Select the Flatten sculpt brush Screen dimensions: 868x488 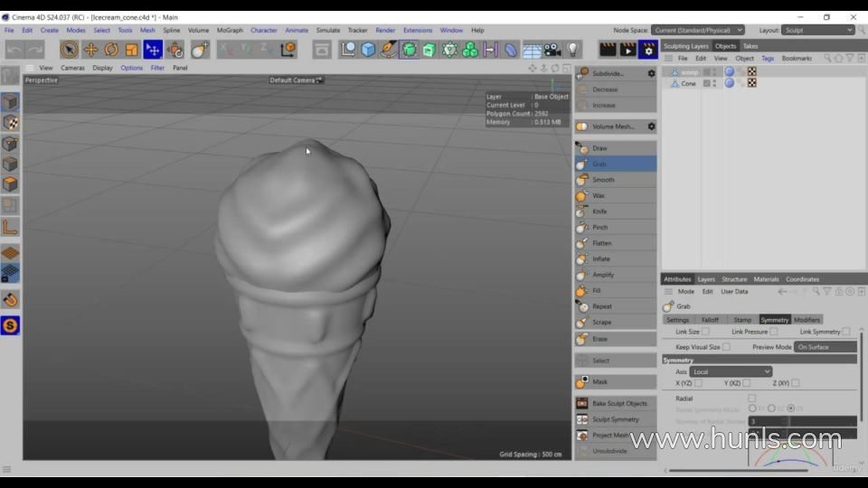(601, 243)
